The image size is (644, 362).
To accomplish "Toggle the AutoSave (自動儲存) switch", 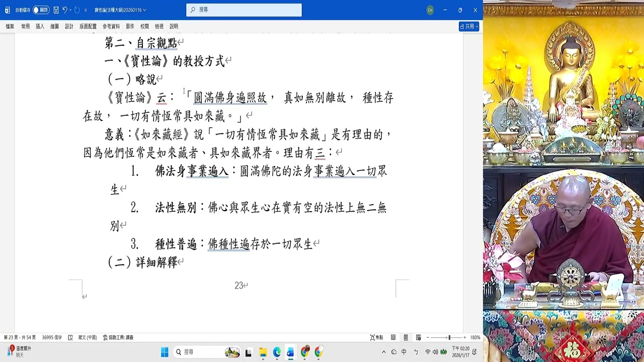I will pyautogui.click(x=41, y=10).
